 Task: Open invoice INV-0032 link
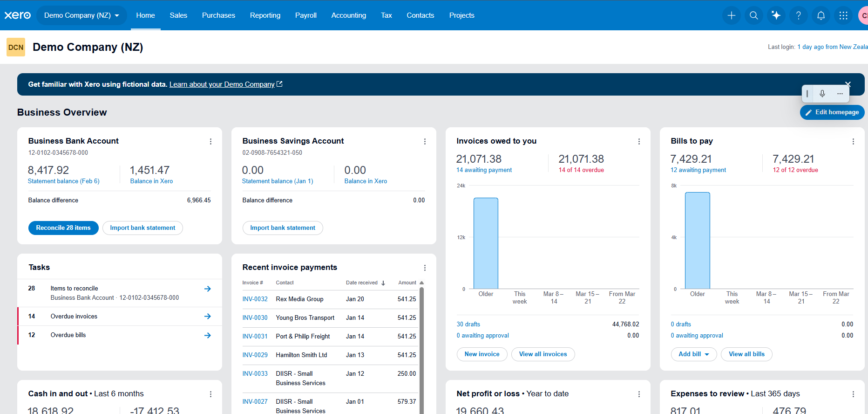(x=255, y=299)
